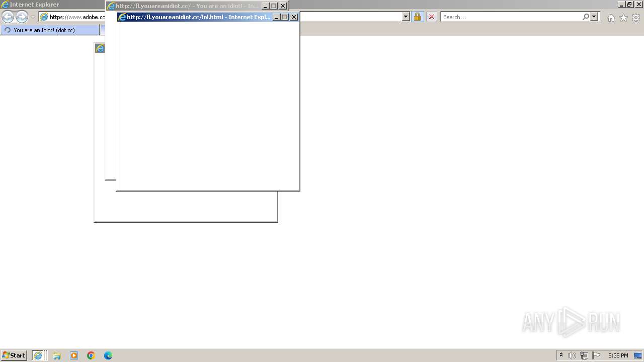Screen dimensions: 644x362
Task: Close the 'You are an idiot!' popup window
Action: 283,6
